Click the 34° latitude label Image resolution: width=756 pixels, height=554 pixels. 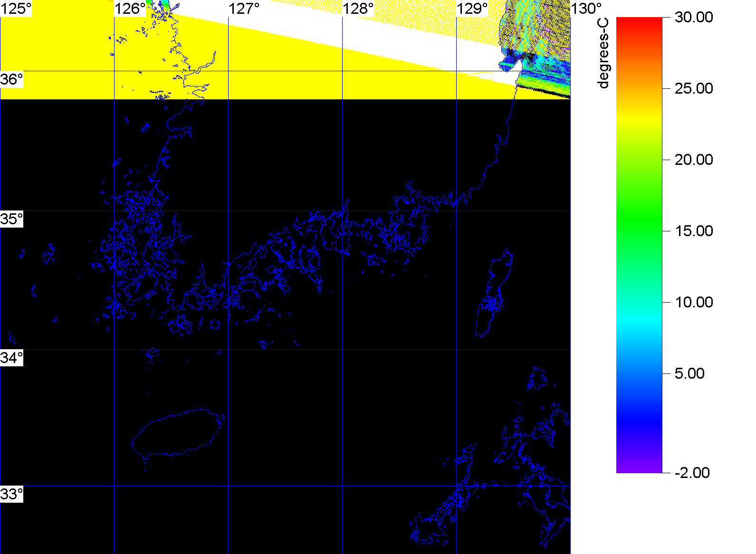[11, 358]
